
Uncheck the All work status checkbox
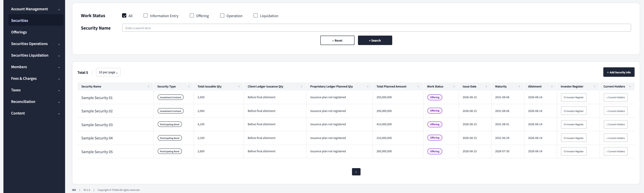pos(124,15)
